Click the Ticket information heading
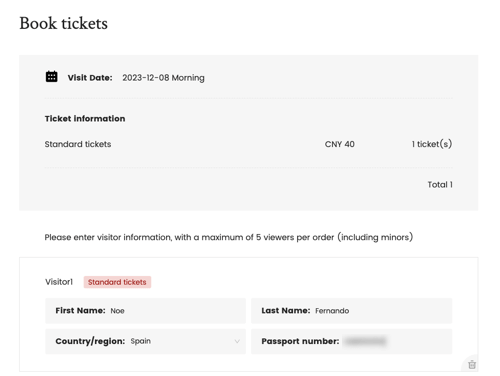 point(85,119)
